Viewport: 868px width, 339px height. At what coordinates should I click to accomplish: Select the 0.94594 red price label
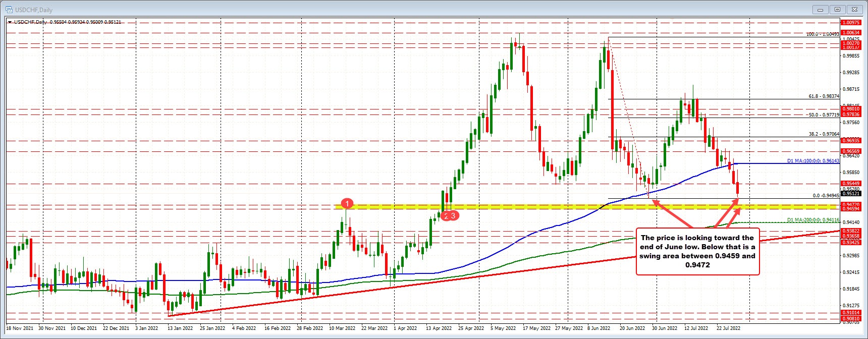pyautogui.click(x=850, y=209)
